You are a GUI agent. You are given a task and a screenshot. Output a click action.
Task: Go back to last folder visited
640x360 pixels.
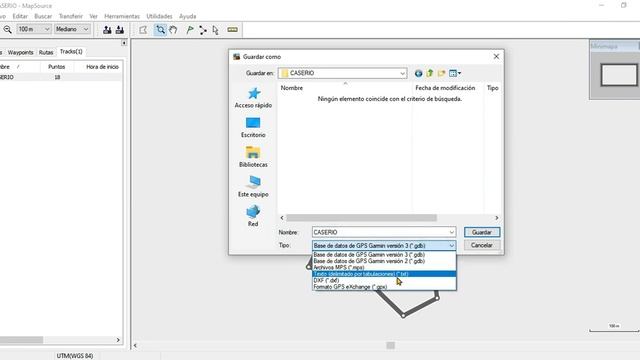click(x=418, y=73)
